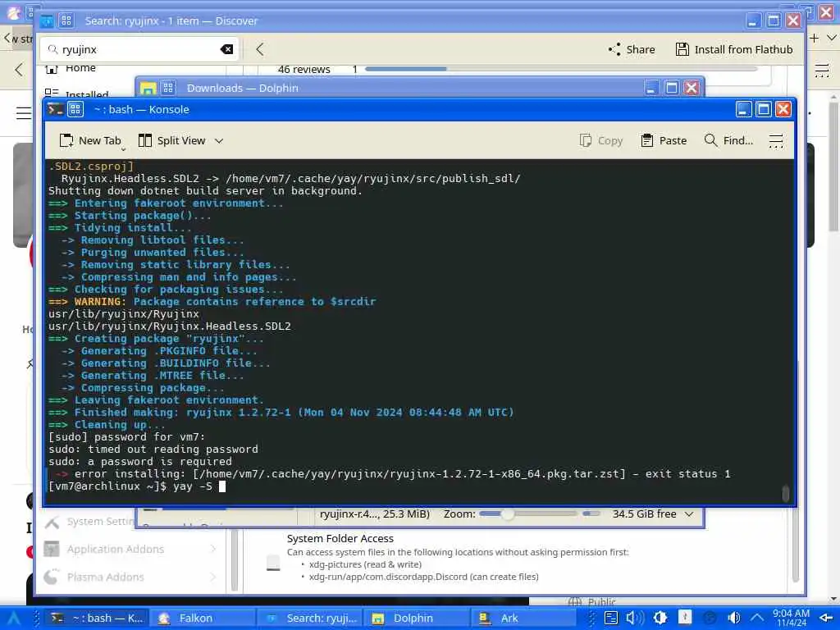Switch to Falkon in taskbar
Image resolution: width=840 pixels, height=630 pixels.
(203, 619)
